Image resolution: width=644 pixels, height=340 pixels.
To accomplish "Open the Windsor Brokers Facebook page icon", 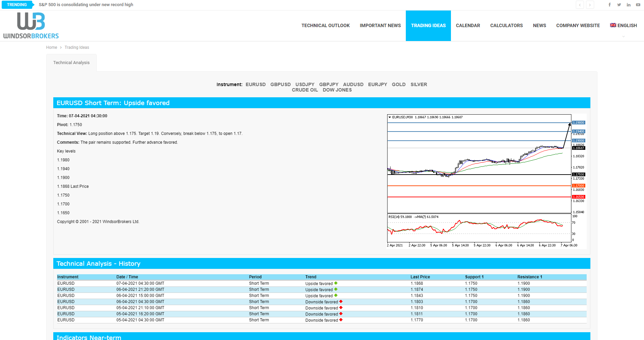I will click(x=609, y=4).
